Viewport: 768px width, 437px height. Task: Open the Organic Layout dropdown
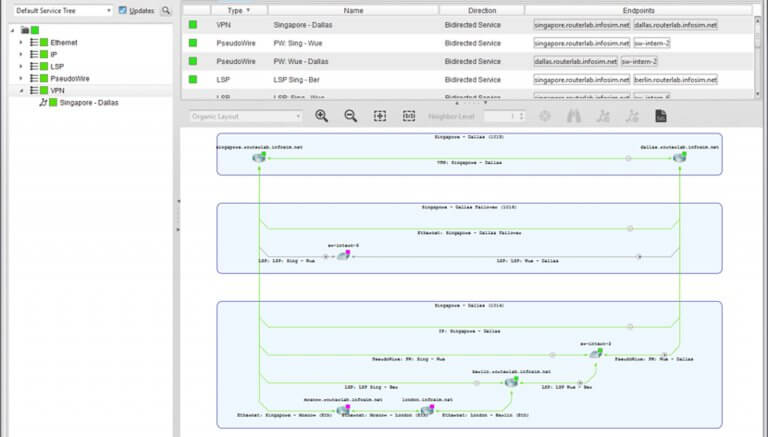(x=246, y=116)
